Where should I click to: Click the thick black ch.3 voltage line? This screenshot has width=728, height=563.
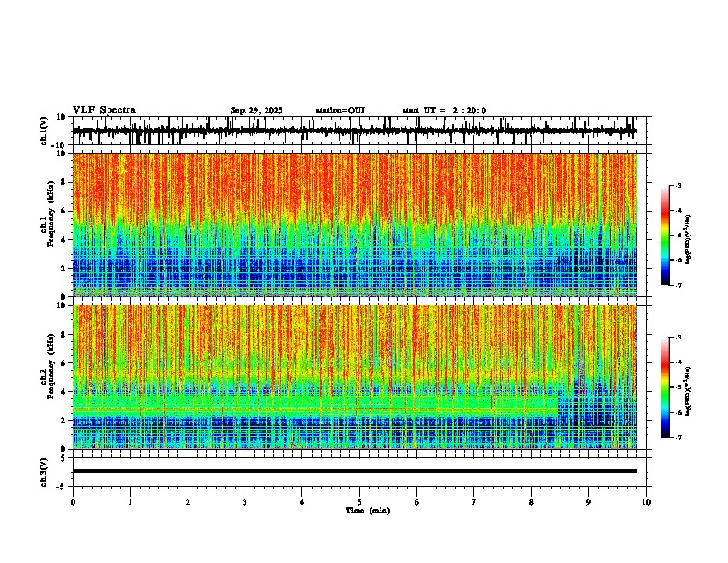[x=354, y=471]
